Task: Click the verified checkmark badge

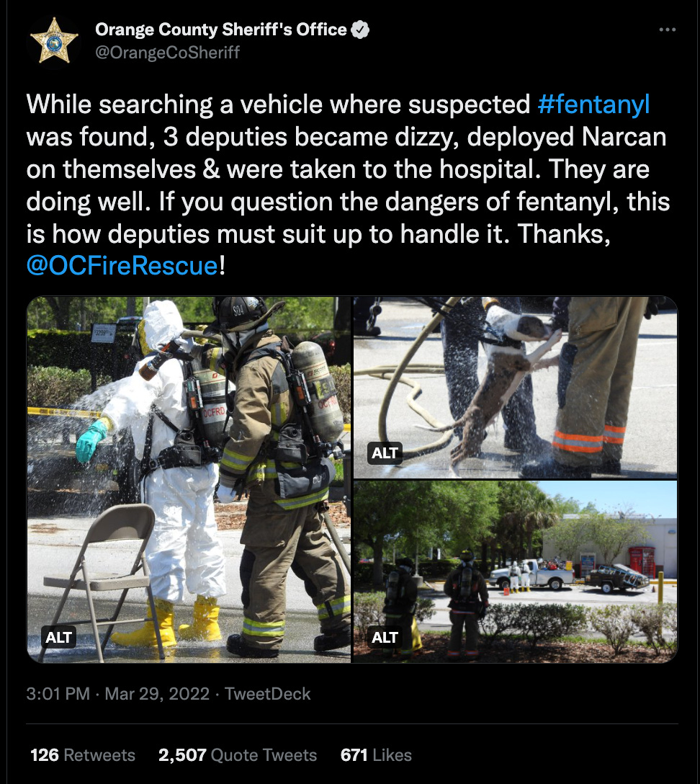Action: click(x=360, y=30)
